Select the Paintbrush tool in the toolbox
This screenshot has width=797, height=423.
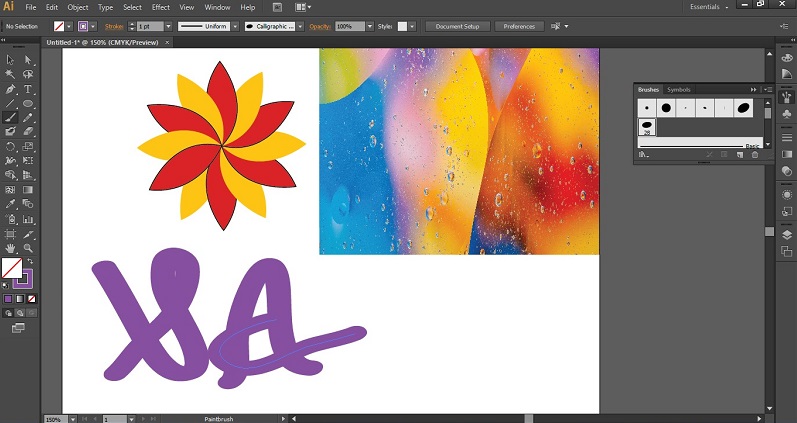10,117
